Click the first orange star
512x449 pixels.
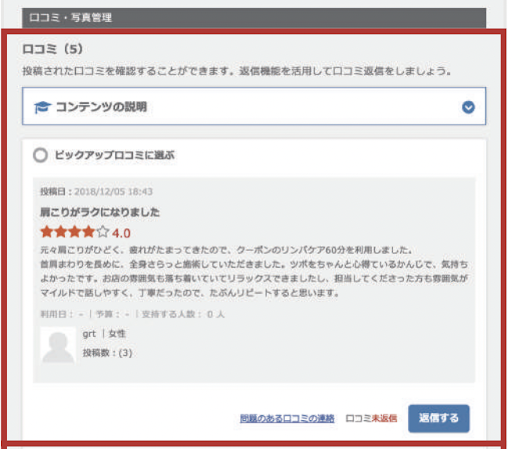coord(47,232)
